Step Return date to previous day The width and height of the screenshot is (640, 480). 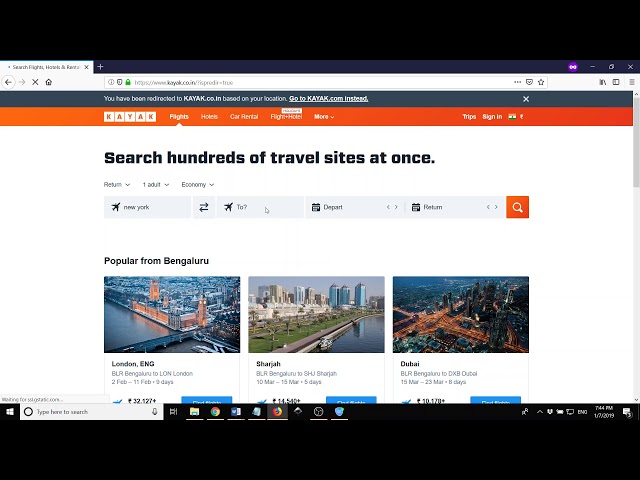tap(488, 207)
